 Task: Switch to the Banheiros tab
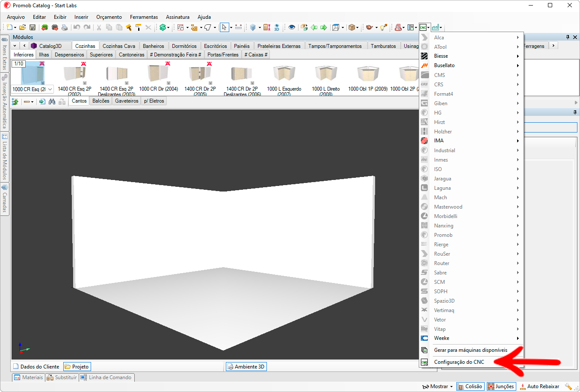click(154, 46)
